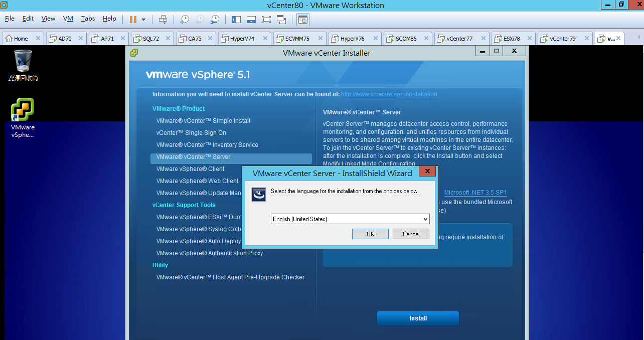Screen dimensions: 644x340
Task: Select VMware vSphere Client
Action: point(190,169)
